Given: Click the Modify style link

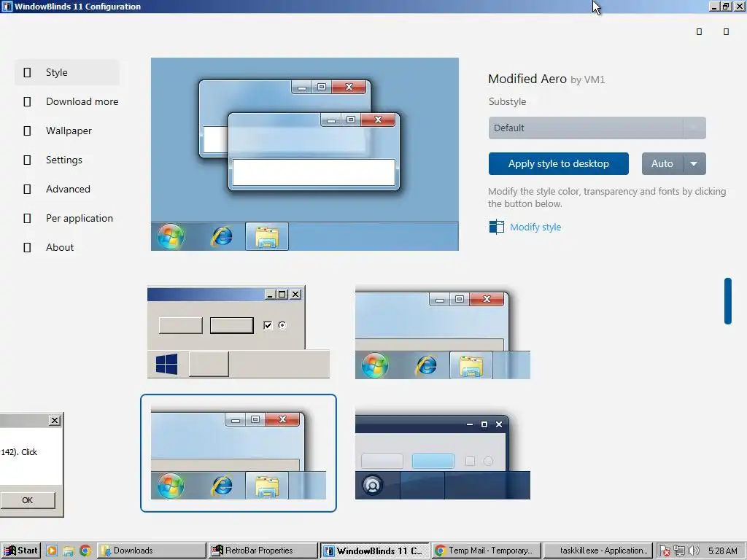Looking at the screenshot, I should 535,227.
